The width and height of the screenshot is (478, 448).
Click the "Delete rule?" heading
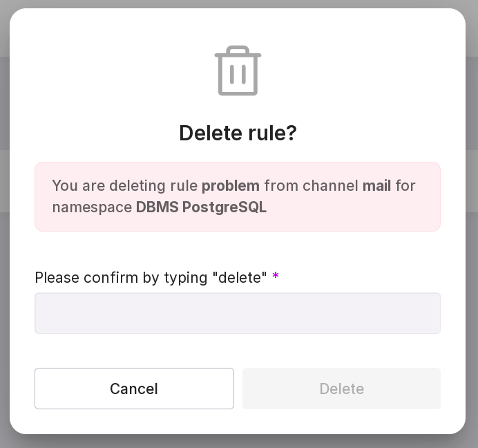[238, 133]
